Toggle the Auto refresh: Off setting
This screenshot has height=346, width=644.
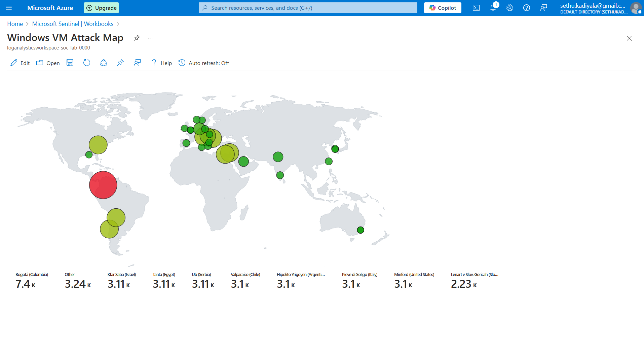click(x=204, y=63)
